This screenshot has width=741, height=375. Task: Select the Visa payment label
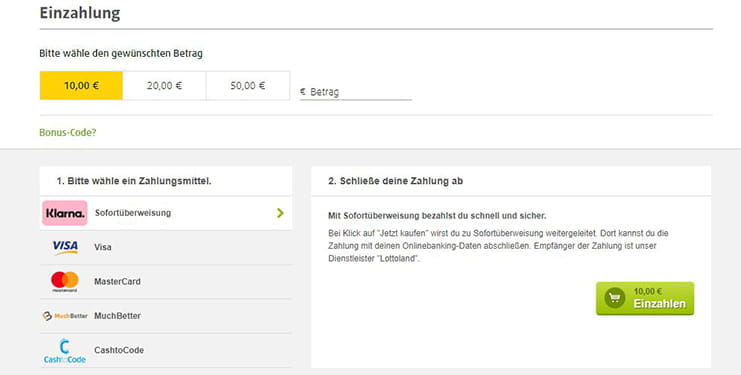pos(103,247)
